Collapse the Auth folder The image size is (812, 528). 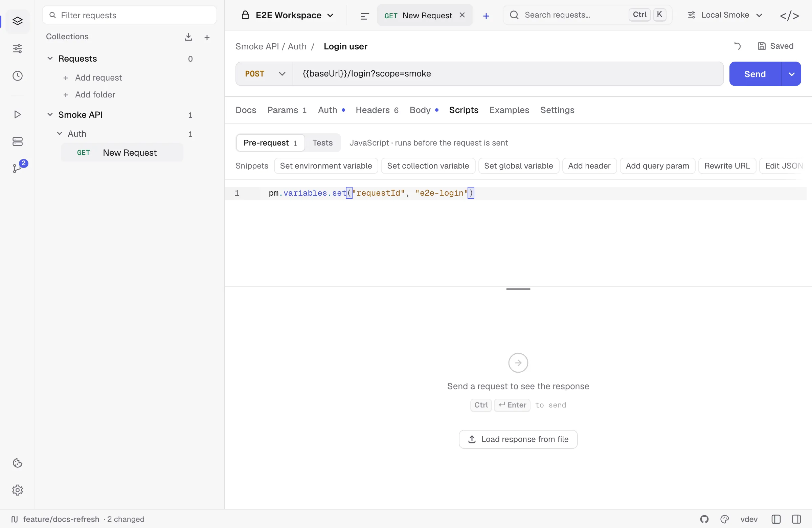[59, 133]
